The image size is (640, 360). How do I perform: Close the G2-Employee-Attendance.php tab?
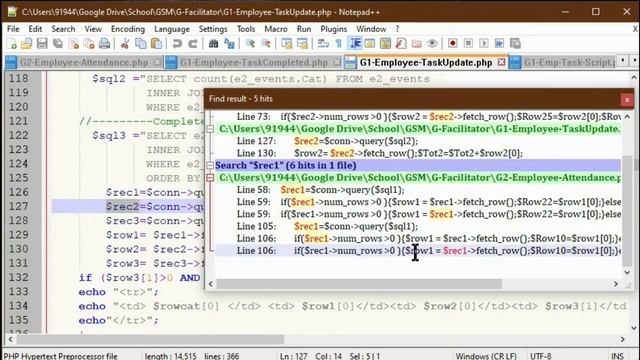158,62
